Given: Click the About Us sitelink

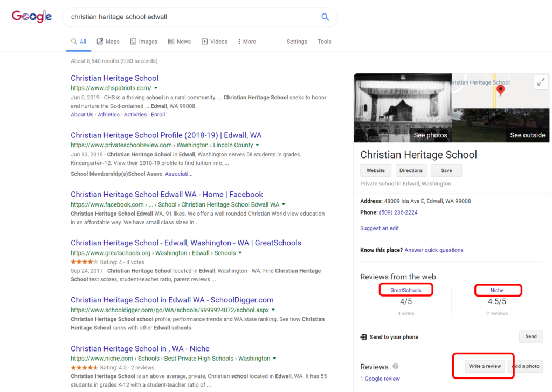Looking at the screenshot, I should 82,114.
